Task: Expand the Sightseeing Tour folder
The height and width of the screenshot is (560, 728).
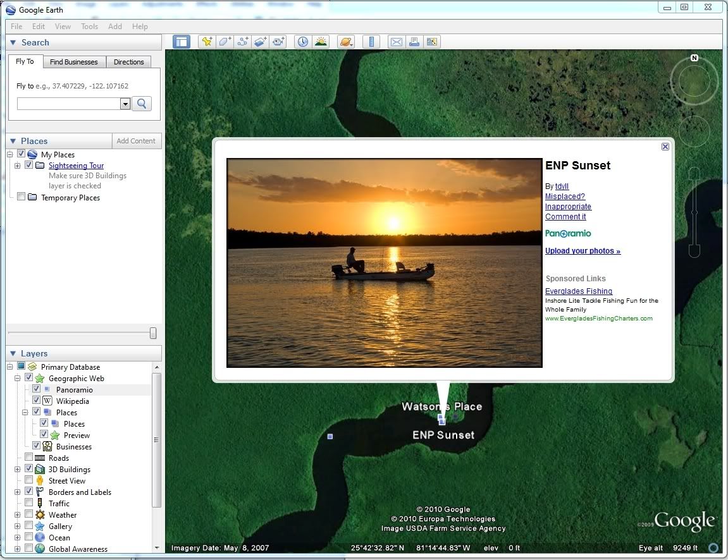Action: 17,166
